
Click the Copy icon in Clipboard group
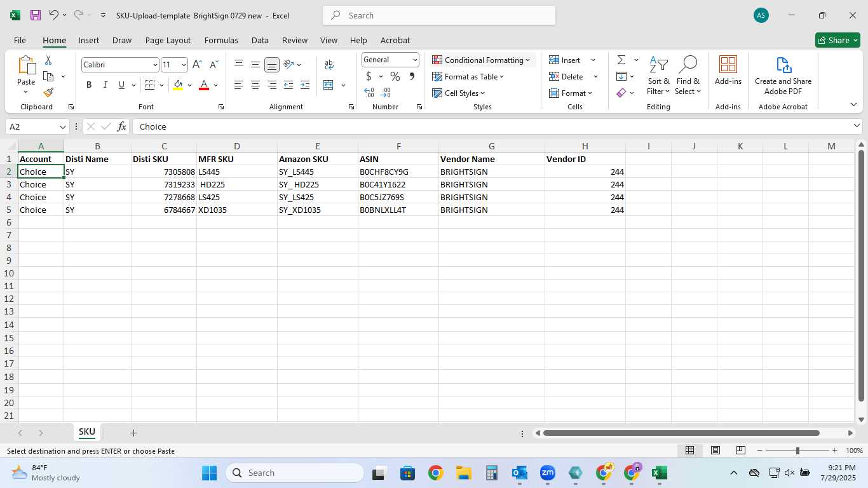[48, 76]
